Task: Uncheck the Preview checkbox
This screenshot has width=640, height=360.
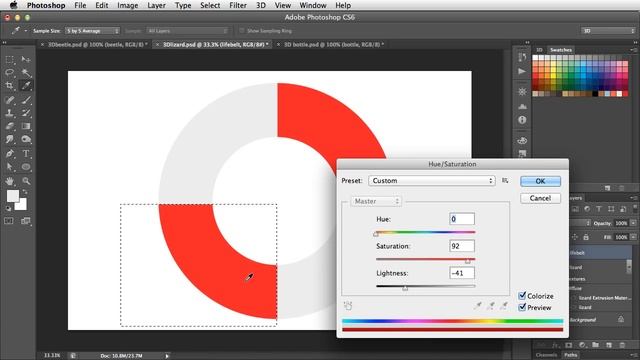Action: point(522,307)
